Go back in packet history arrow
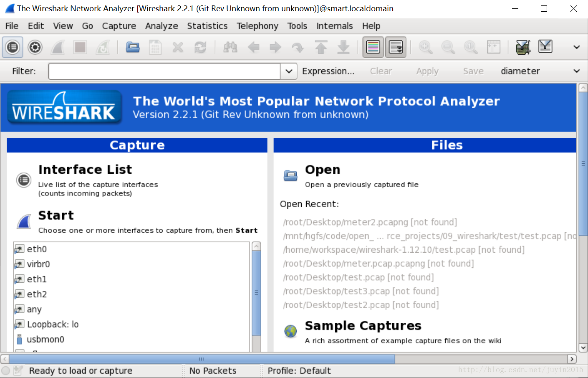The width and height of the screenshot is (588, 378). [253, 47]
